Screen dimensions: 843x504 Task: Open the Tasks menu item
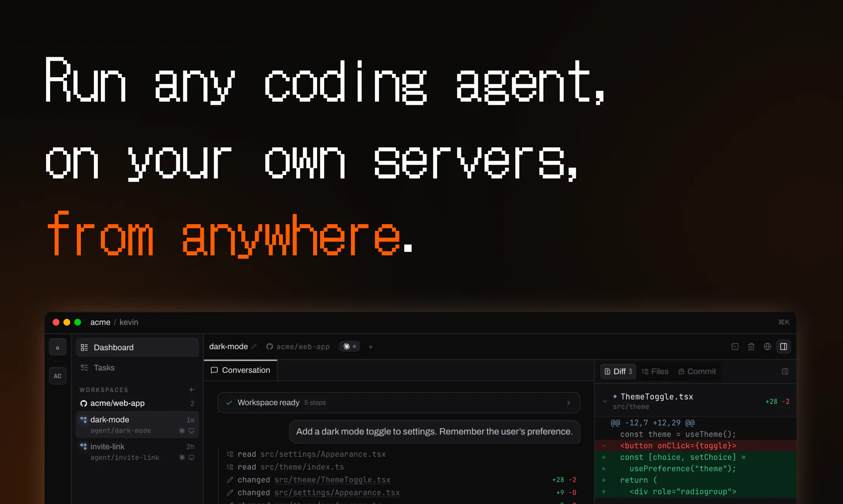tap(137, 368)
